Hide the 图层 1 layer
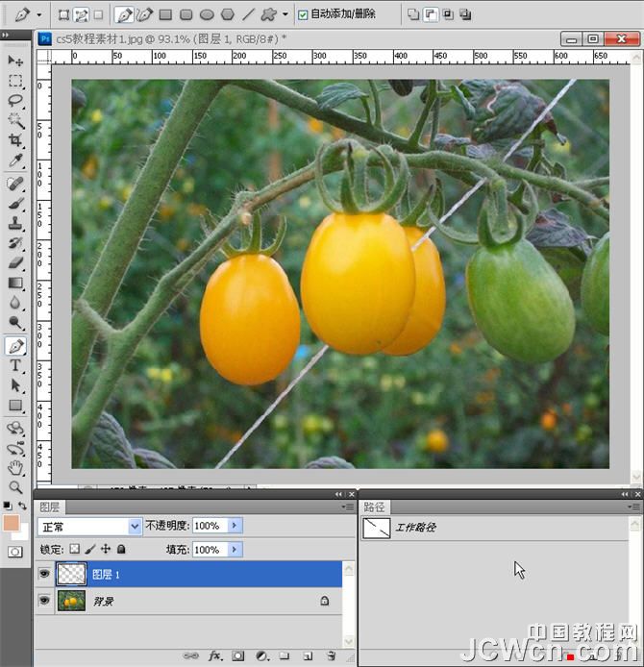The image size is (644, 667). tap(44, 575)
